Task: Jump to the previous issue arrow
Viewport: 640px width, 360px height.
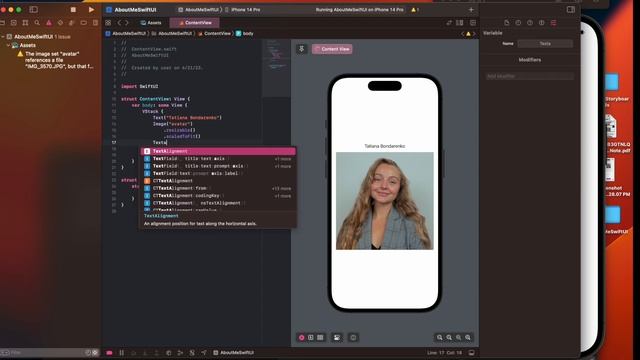Action: pos(463,33)
